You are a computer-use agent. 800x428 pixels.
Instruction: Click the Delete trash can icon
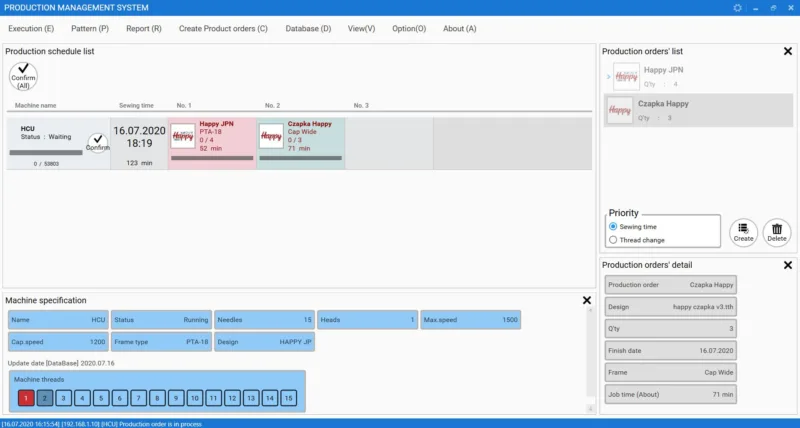pos(777,233)
